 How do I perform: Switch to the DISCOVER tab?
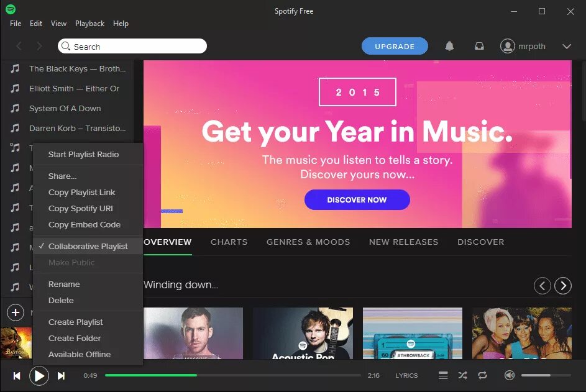[x=480, y=242]
